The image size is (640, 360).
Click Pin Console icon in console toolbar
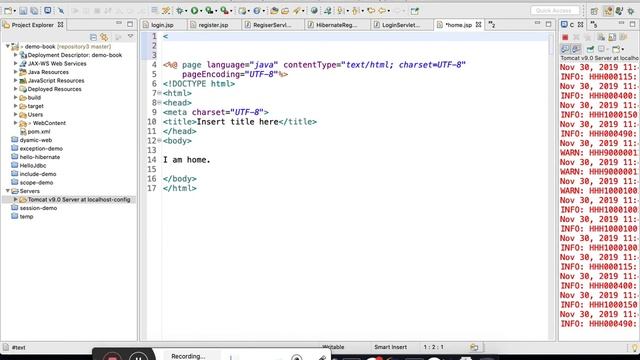(590, 49)
